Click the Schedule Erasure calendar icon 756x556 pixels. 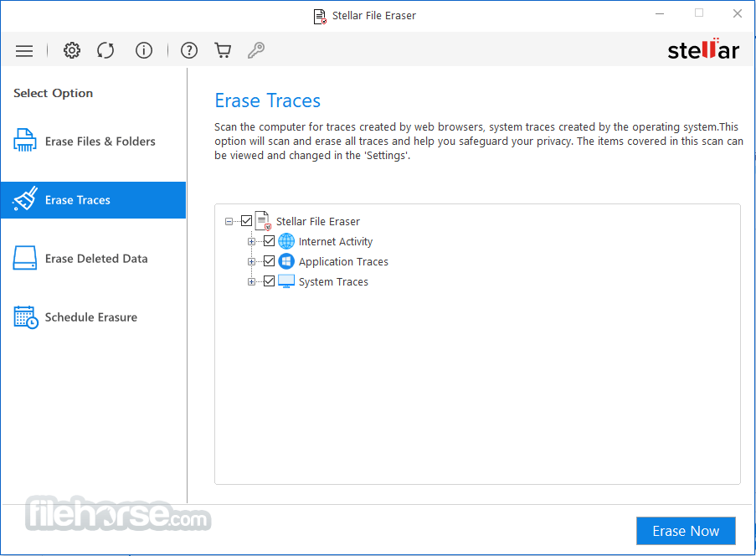pos(26,317)
